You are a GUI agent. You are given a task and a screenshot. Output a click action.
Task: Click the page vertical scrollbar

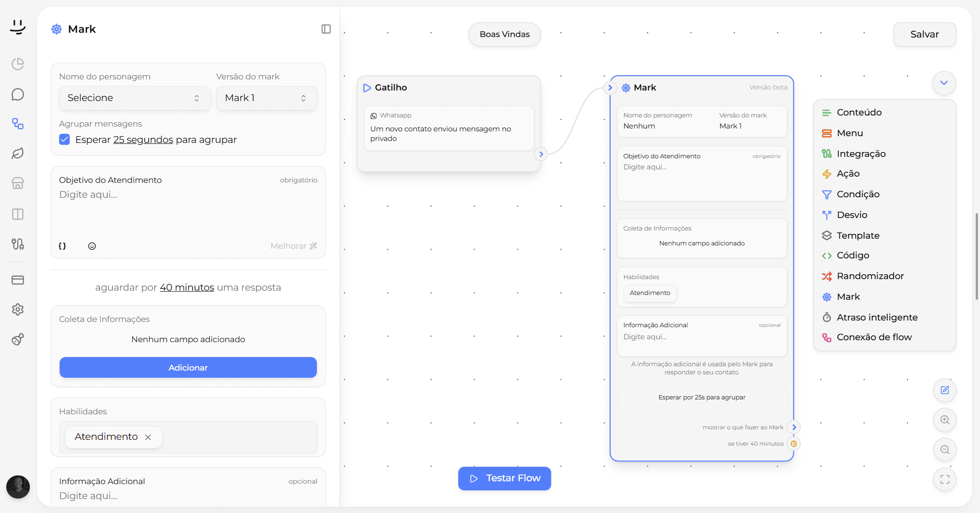click(x=977, y=256)
